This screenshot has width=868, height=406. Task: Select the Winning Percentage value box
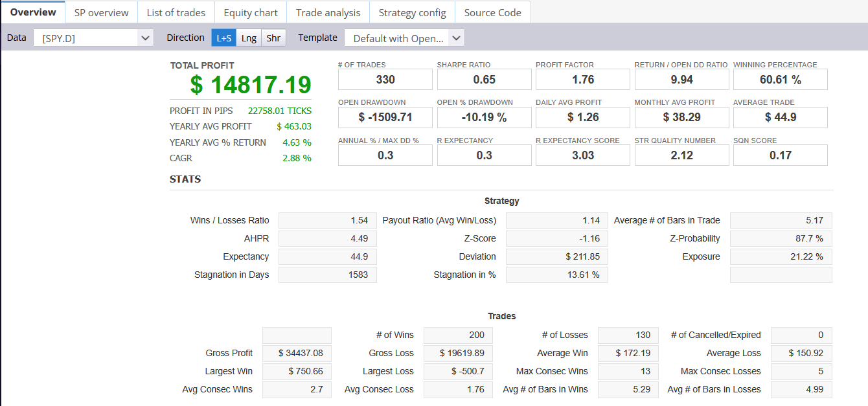click(x=780, y=80)
